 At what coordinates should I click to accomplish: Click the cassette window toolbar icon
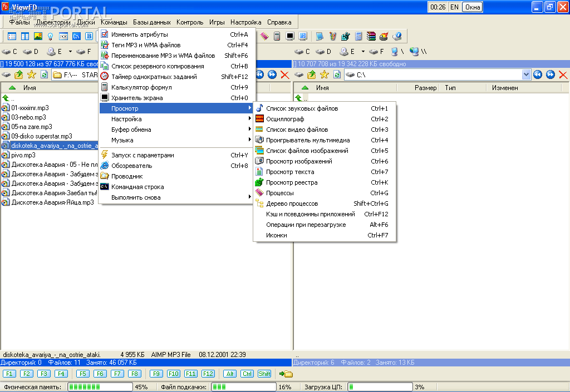pos(63,36)
